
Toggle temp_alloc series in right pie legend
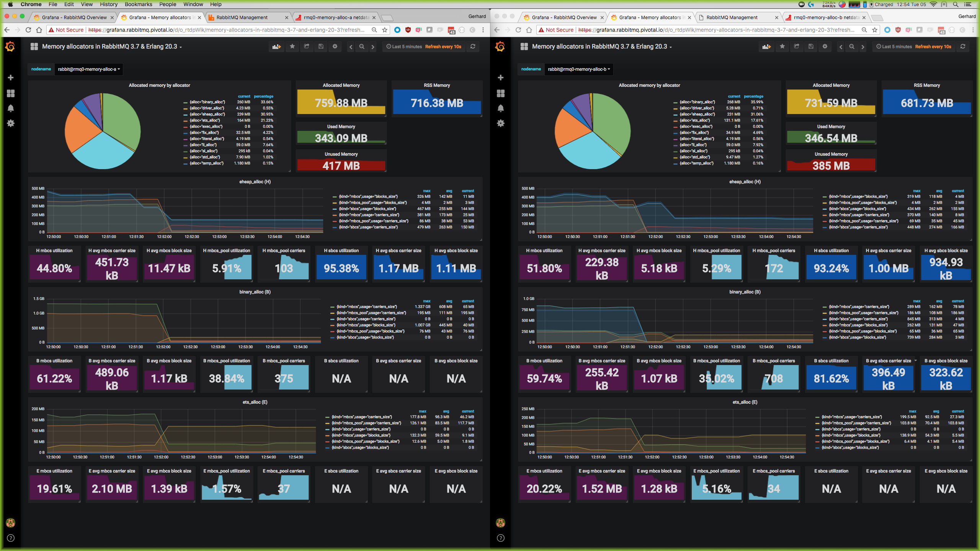(696, 163)
